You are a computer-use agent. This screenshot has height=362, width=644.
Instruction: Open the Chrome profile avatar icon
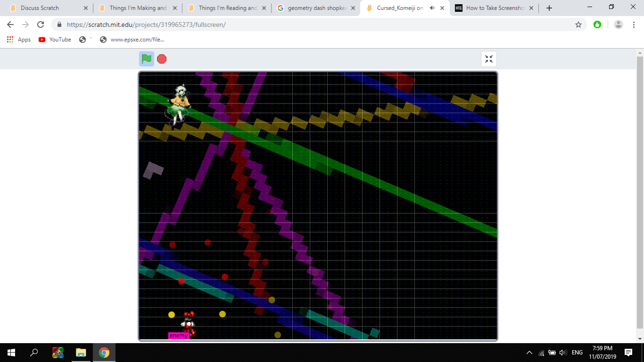619,25
